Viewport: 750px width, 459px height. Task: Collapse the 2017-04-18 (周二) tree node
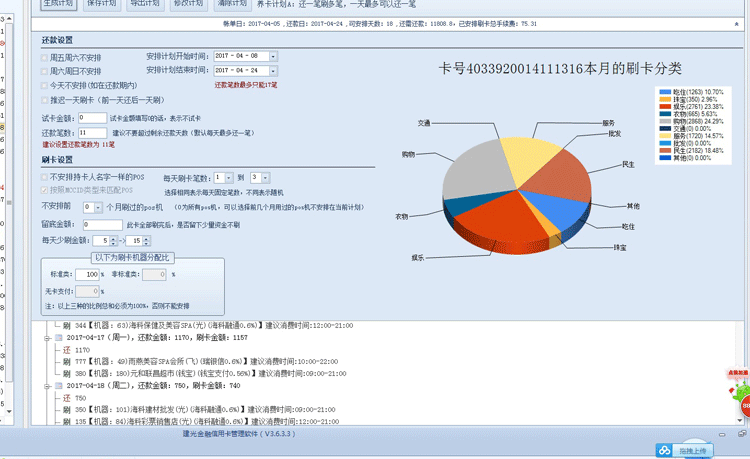47,386
